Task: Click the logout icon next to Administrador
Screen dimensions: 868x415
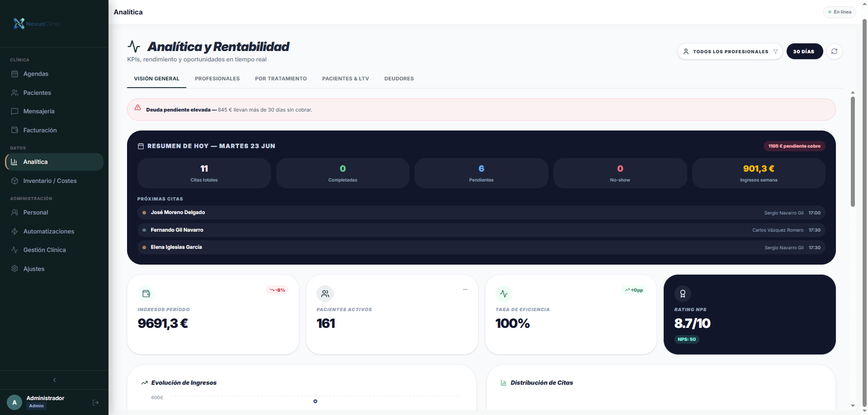Action: [x=95, y=402]
